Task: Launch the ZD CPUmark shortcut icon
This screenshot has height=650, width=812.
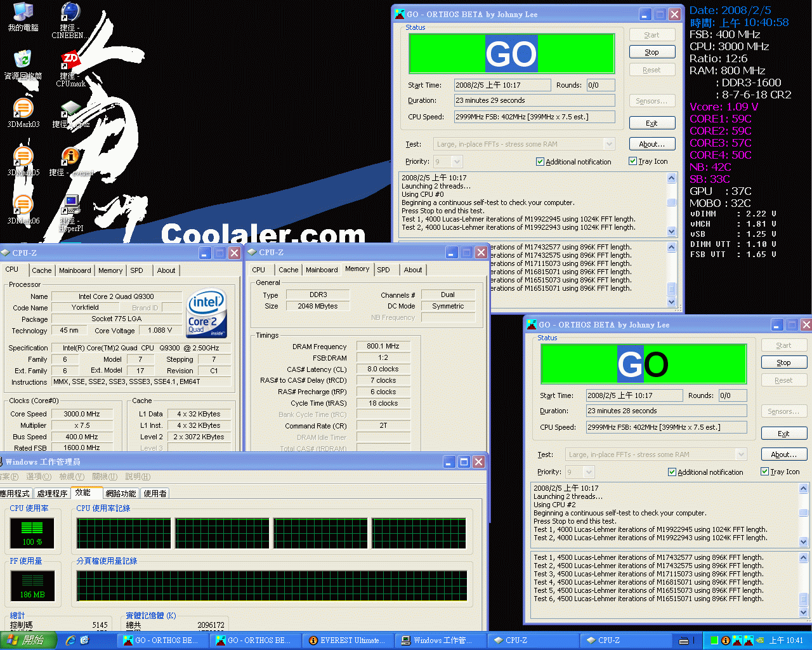Action: tap(70, 69)
